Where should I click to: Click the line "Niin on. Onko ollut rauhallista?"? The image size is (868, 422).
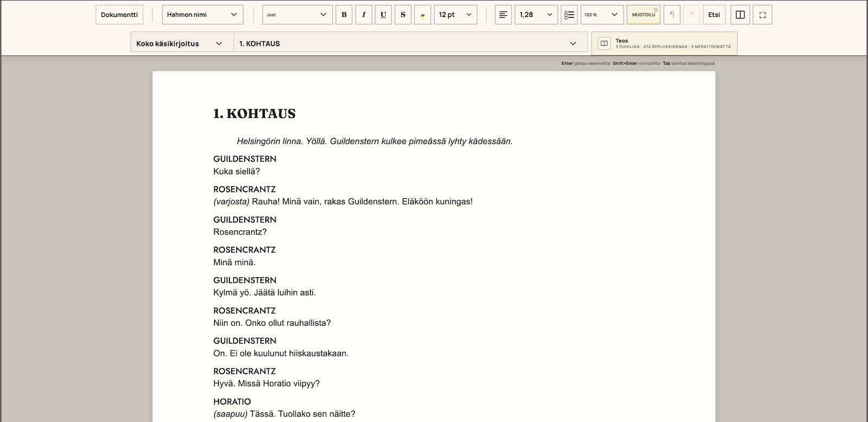click(272, 323)
